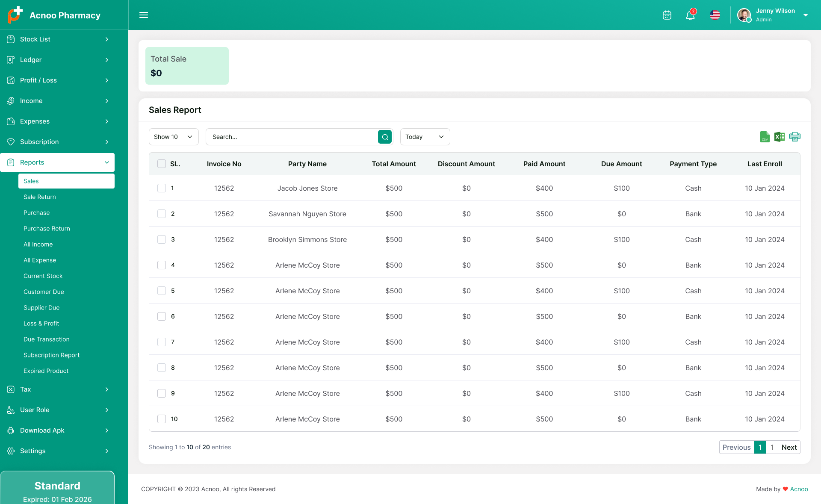Open the Show 10 entries dropdown

click(x=173, y=137)
